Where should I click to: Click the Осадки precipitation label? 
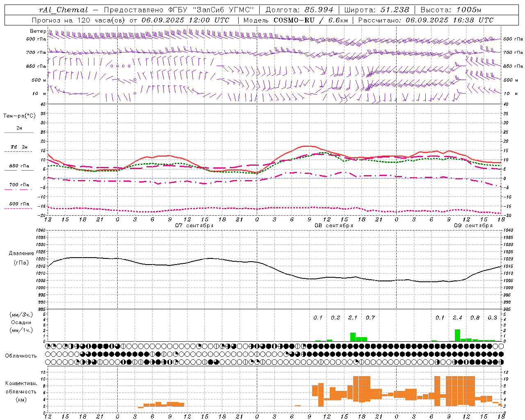click(21, 322)
